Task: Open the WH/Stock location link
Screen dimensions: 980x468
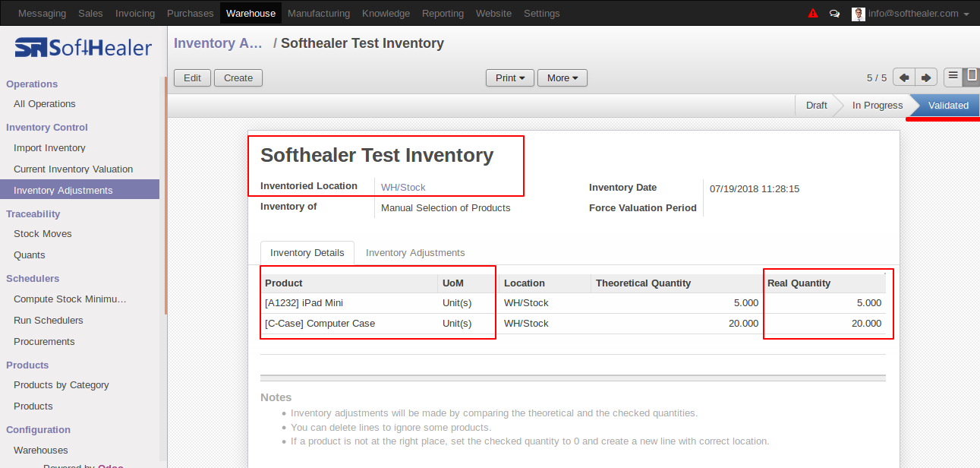Action: tap(403, 187)
